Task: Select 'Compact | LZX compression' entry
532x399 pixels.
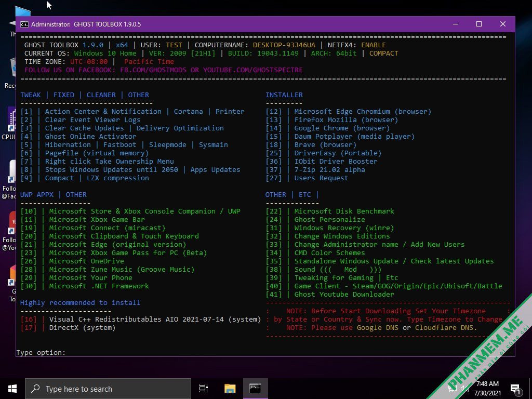Action: 85,178
